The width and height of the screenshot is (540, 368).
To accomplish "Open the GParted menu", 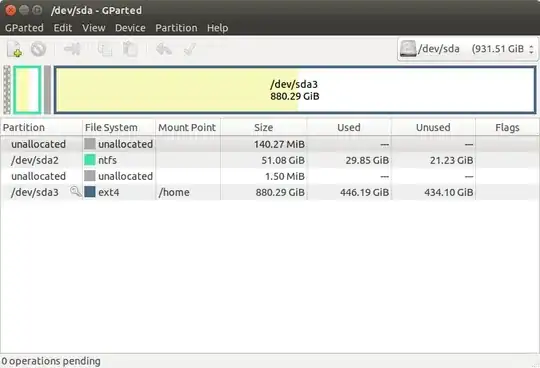I will point(24,28).
